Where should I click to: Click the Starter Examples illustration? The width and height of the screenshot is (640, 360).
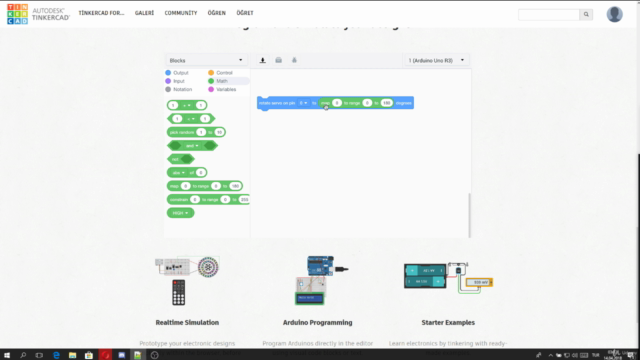click(x=449, y=278)
